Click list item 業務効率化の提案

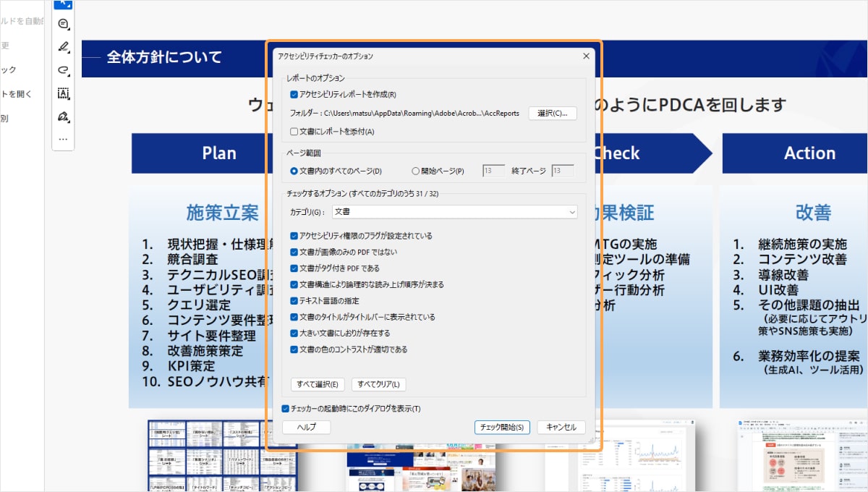(x=809, y=355)
